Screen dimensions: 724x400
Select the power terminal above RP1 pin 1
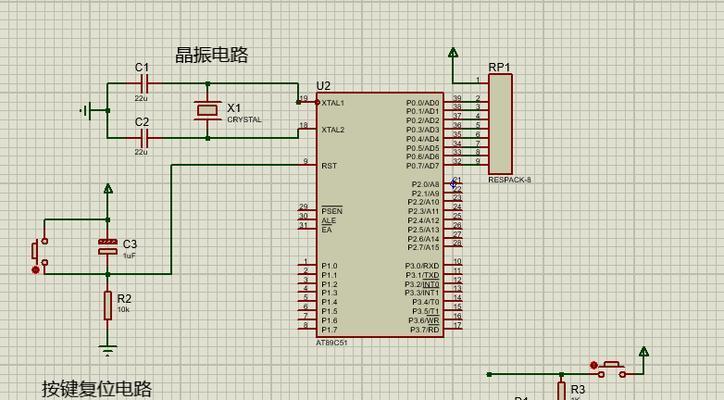click(x=453, y=53)
